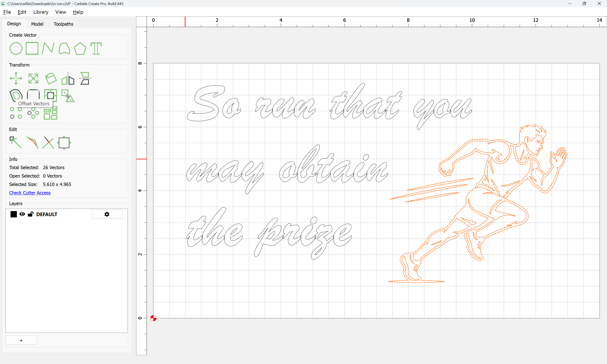Click the Rotate transform icon
This screenshot has height=364, width=607.
click(x=51, y=79)
